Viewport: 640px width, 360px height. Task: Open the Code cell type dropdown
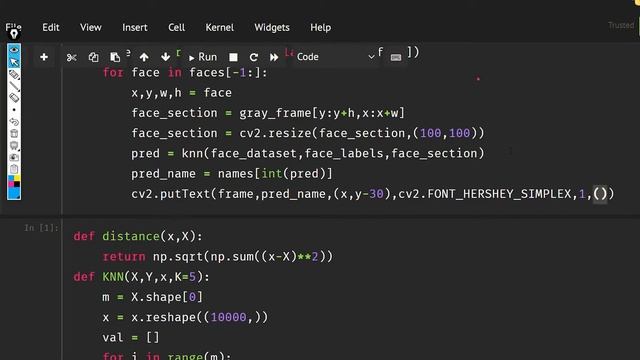pyautogui.click(x=335, y=57)
